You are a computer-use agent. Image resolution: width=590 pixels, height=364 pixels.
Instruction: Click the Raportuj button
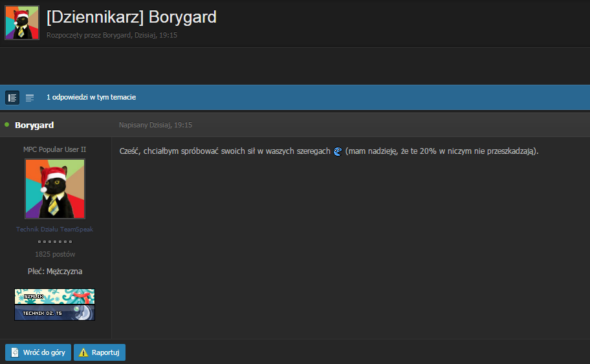pos(100,352)
